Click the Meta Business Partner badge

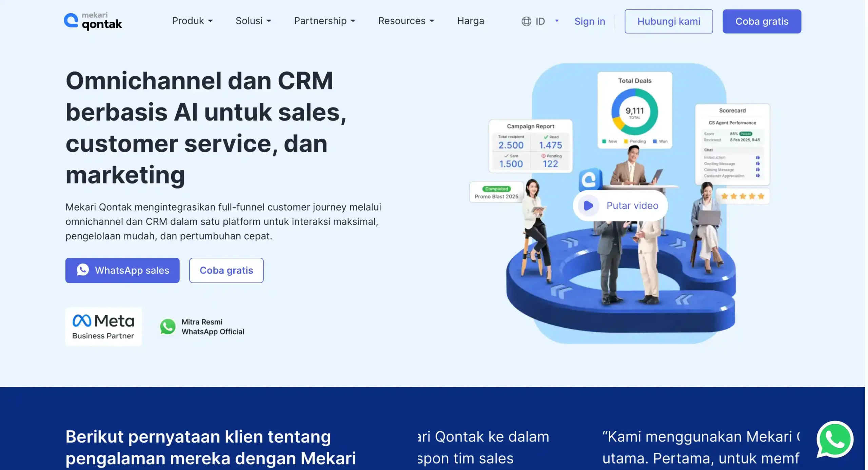point(103,327)
